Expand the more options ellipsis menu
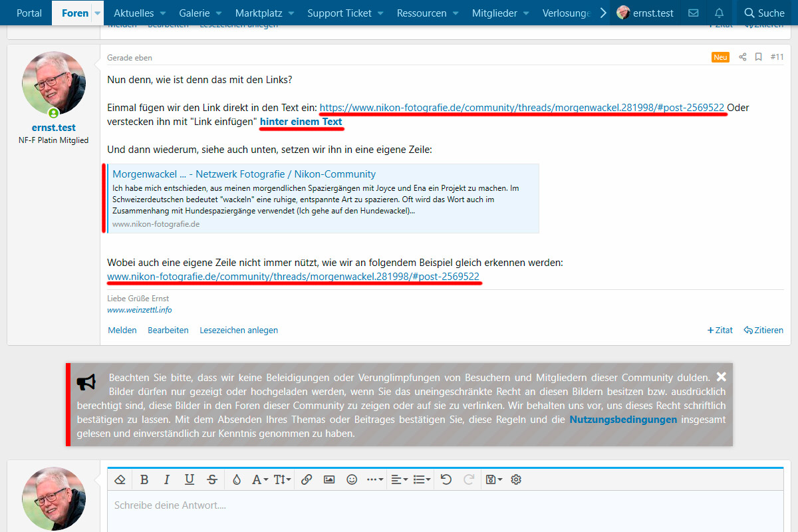 pos(375,479)
